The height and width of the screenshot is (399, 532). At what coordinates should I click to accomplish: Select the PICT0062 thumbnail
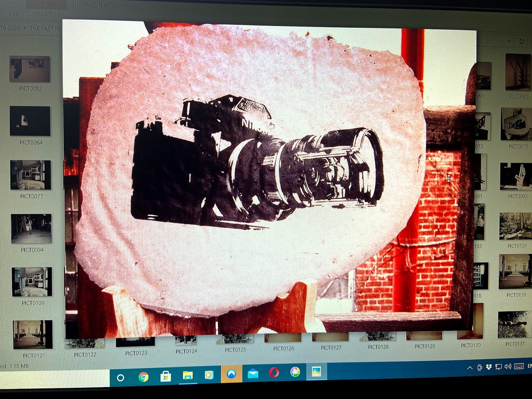[x=518, y=72]
